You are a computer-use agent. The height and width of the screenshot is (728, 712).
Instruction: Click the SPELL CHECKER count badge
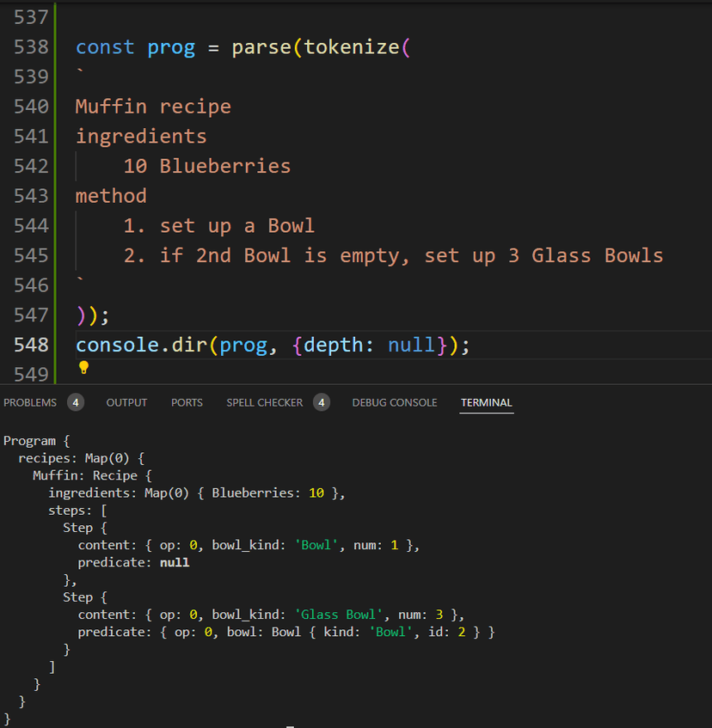click(322, 402)
